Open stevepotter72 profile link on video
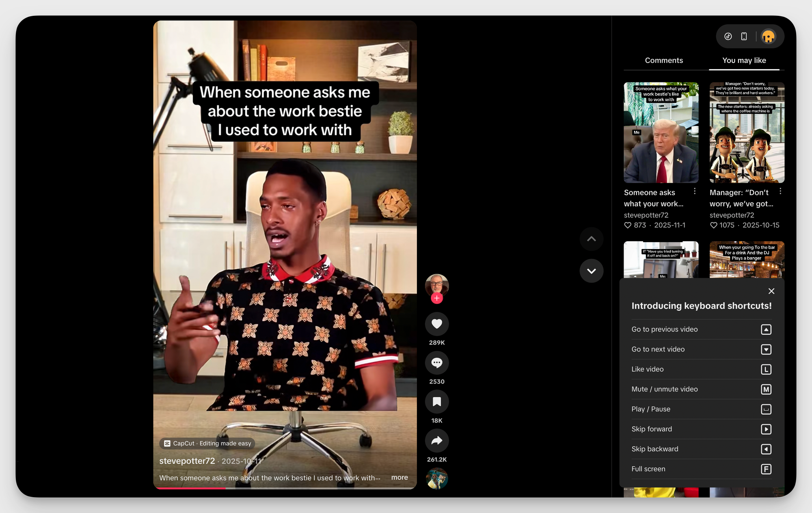The height and width of the screenshot is (513, 812). point(187,461)
